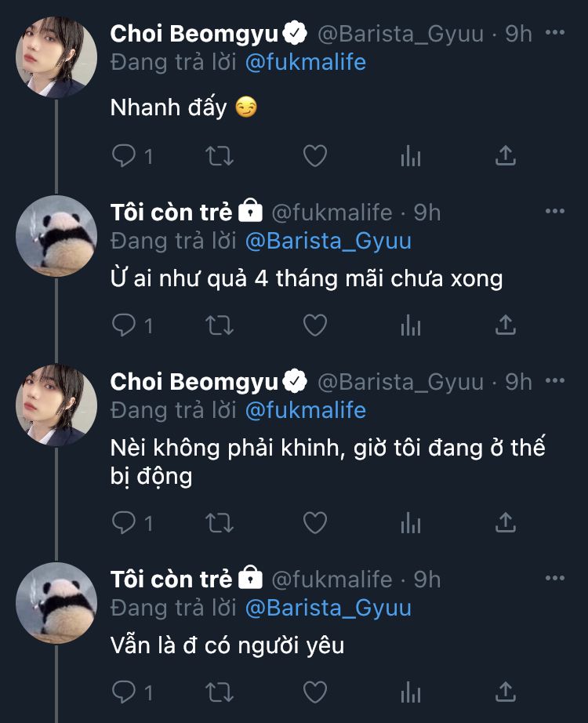
Task: Open @fukmalife mention in first tweet
Action: 306,62
